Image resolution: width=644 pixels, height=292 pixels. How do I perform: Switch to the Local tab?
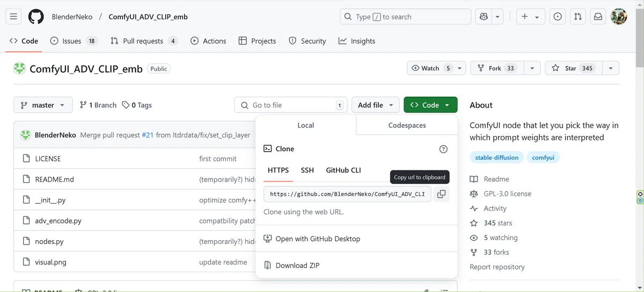click(x=306, y=125)
